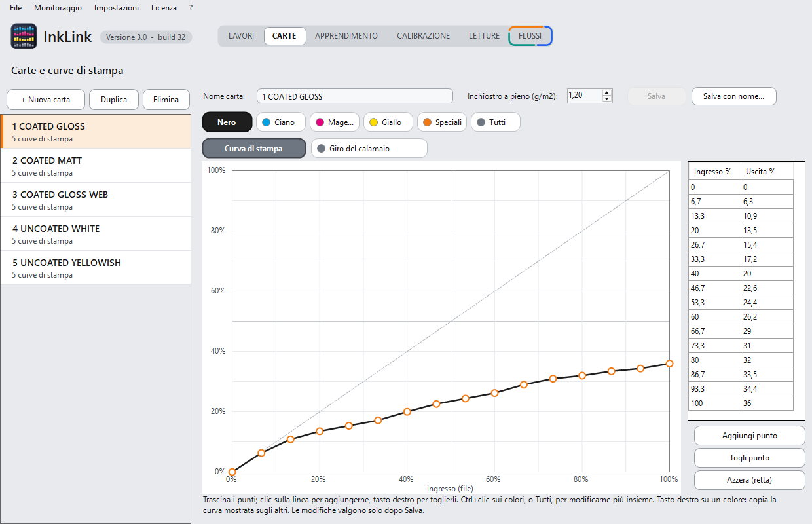The height and width of the screenshot is (524, 812).
Task: Select the curve point at 40% input
Action: pos(407,411)
